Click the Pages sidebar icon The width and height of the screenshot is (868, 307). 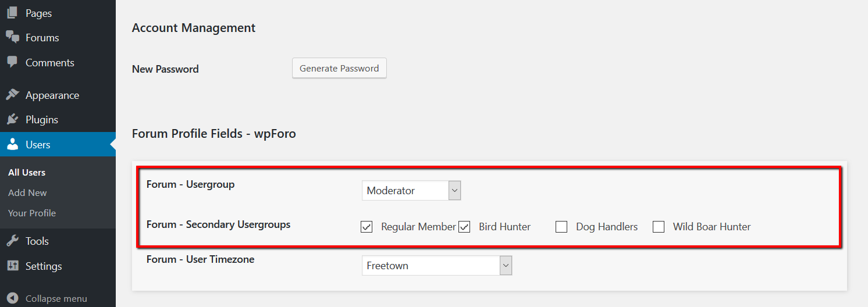coord(12,12)
